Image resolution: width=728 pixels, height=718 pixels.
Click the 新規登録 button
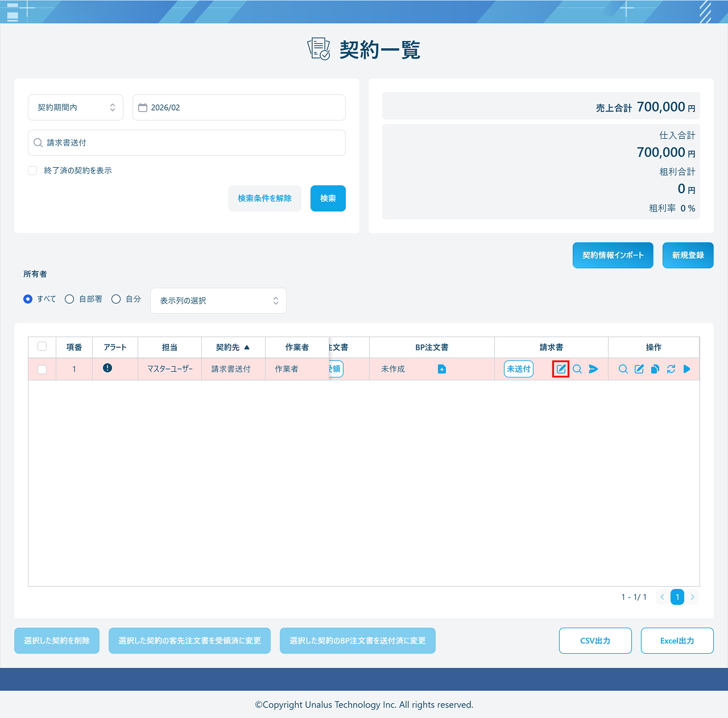pyautogui.click(x=688, y=255)
